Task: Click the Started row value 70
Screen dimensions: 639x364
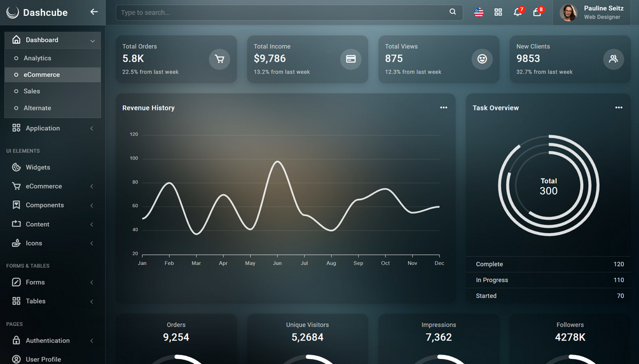Action: click(621, 295)
